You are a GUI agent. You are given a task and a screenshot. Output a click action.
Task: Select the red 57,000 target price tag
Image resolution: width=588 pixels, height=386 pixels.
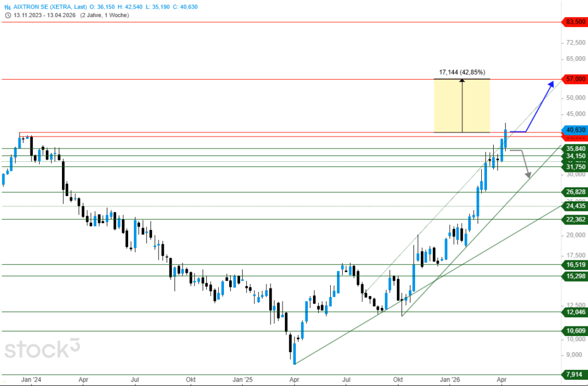pyautogui.click(x=575, y=79)
